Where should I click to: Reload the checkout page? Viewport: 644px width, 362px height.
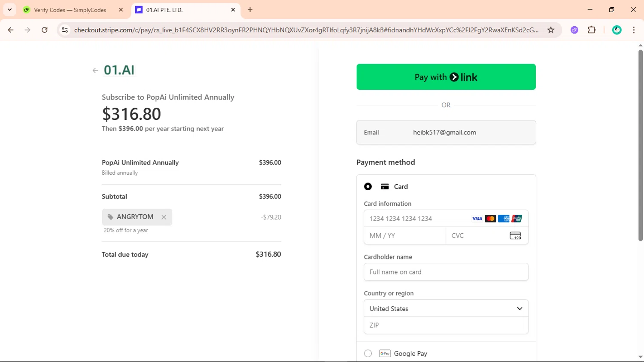pyautogui.click(x=45, y=30)
